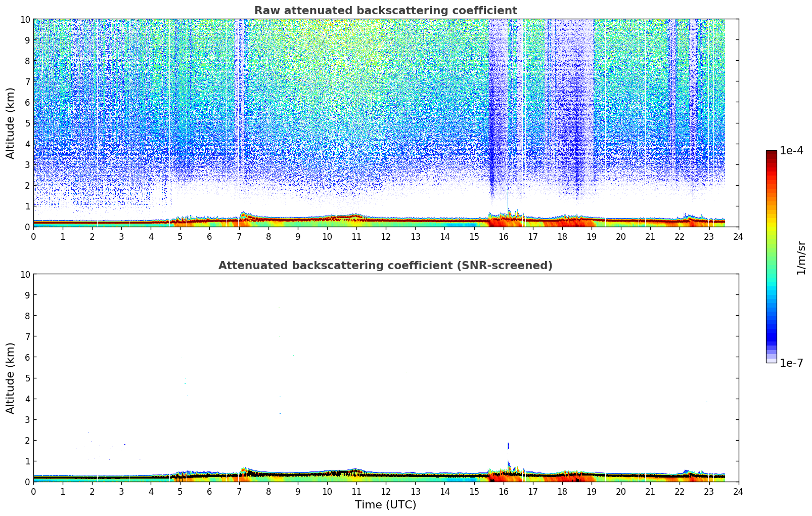Pick the dark red top of the colorbar

click(x=771, y=154)
